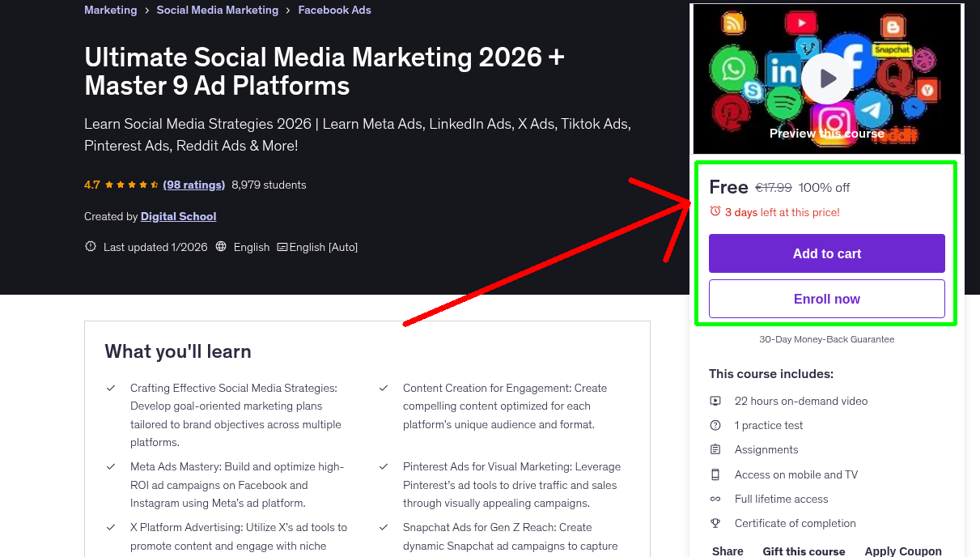Image resolution: width=980 pixels, height=557 pixels.
Task: Click the red alarm clock price-timer icon
Action: (x=715, y=210)
